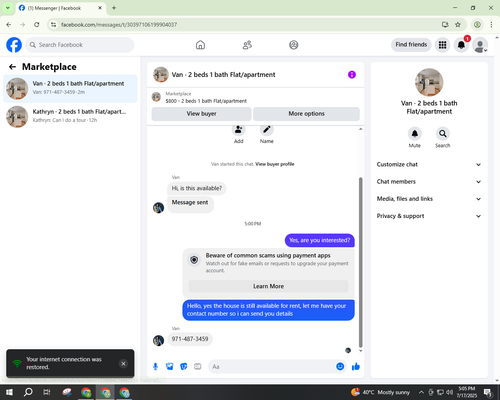Choose a sticker icon in composer

(x=184, y=367)
